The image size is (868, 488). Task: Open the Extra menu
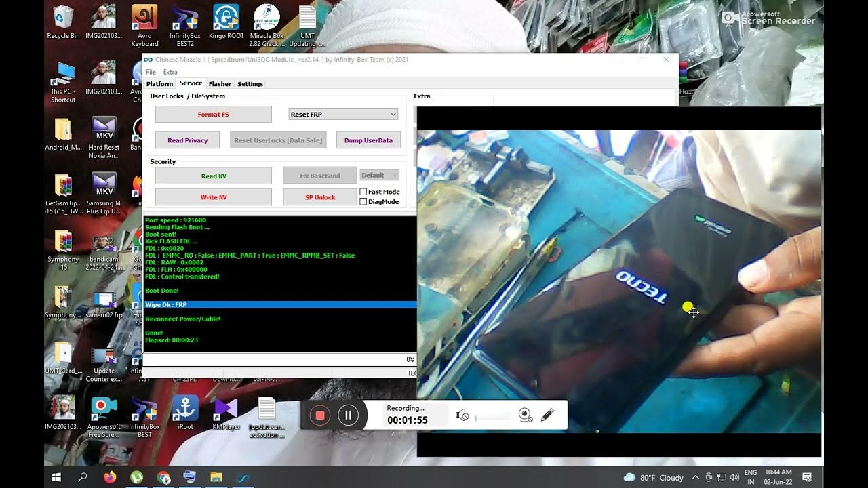tap(170, 72)
